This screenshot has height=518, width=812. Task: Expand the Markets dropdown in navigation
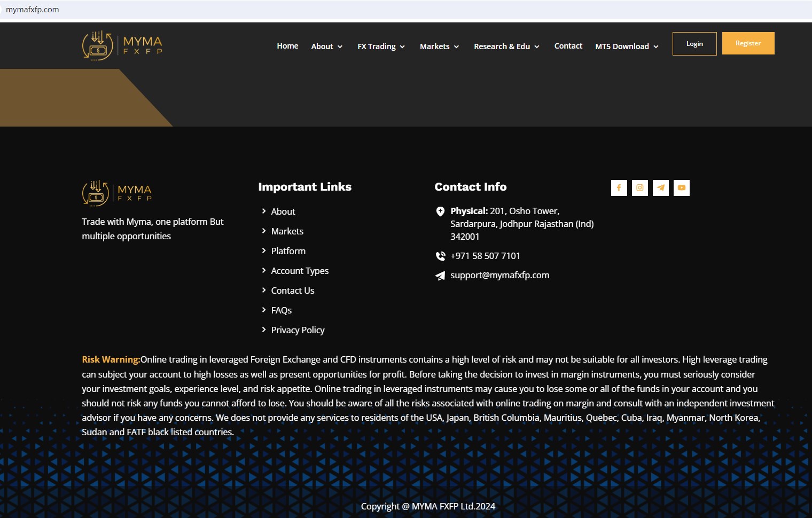[x=440, y=46]
